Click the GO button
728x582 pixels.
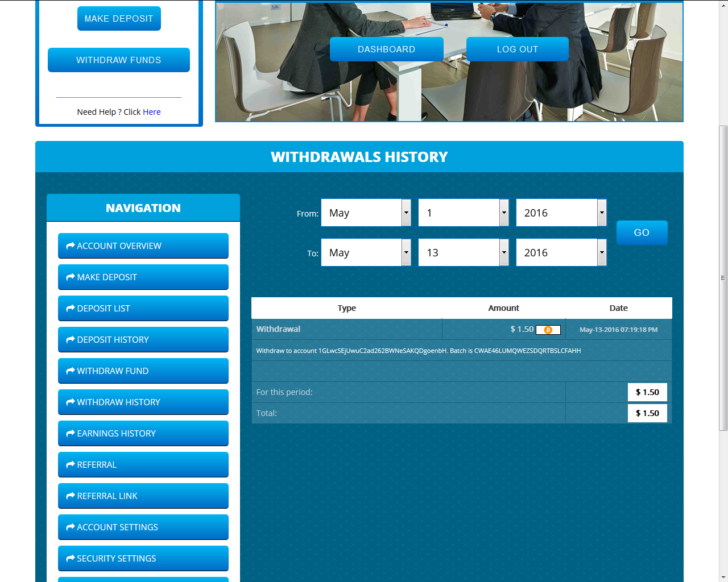point(642,232)
